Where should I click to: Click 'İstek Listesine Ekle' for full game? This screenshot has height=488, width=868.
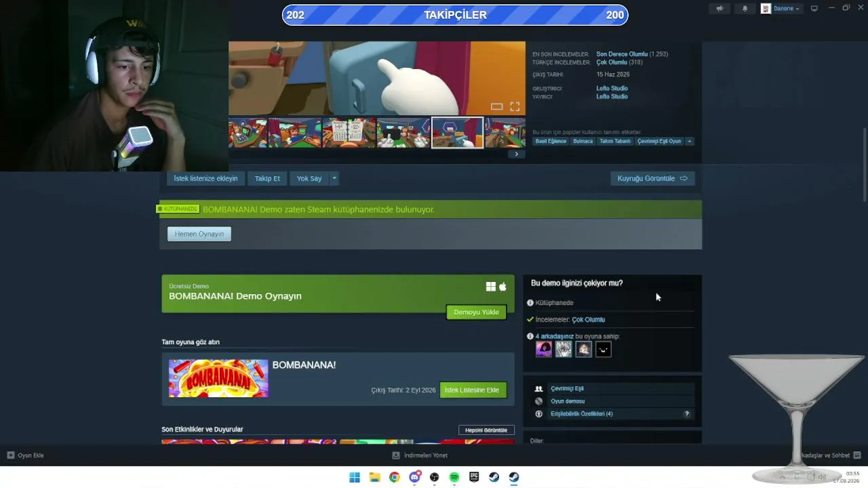pos(473,390)
